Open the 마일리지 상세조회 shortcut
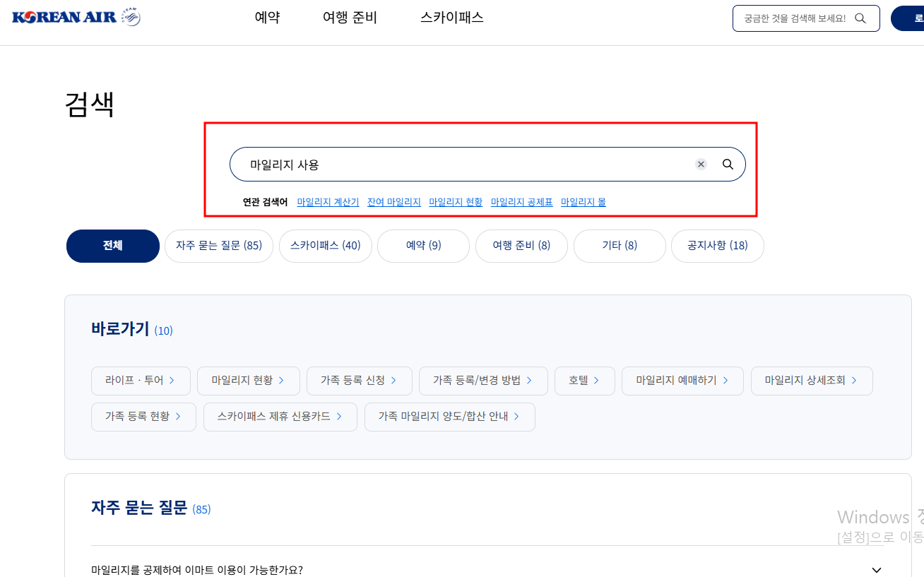This screenshot has width=924, height=577. [x=812, y=380]
